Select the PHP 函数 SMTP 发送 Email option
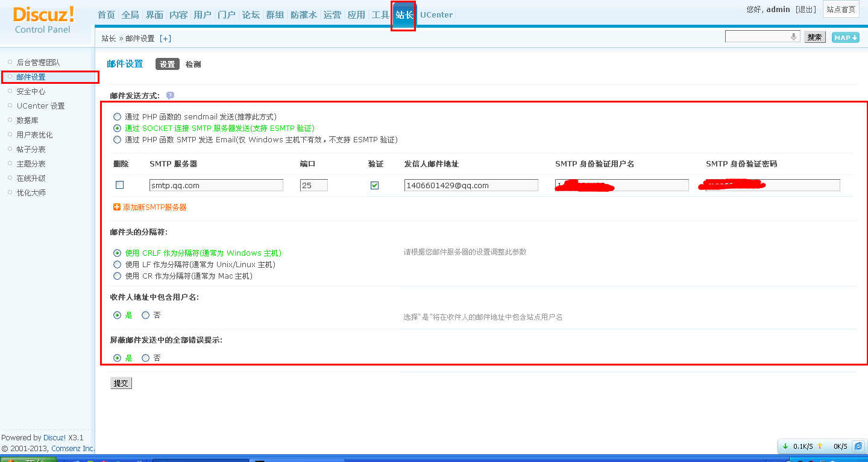Screen dimensions: 868x462 (x=117, y=140)
